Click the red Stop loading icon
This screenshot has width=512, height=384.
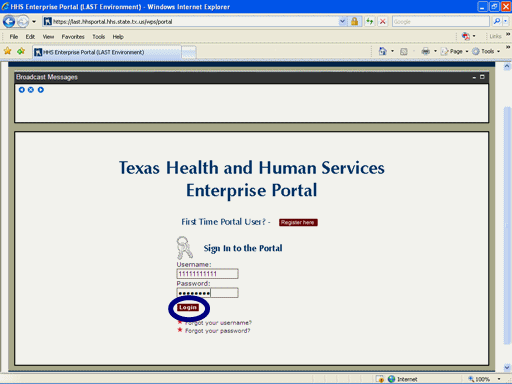383,22
